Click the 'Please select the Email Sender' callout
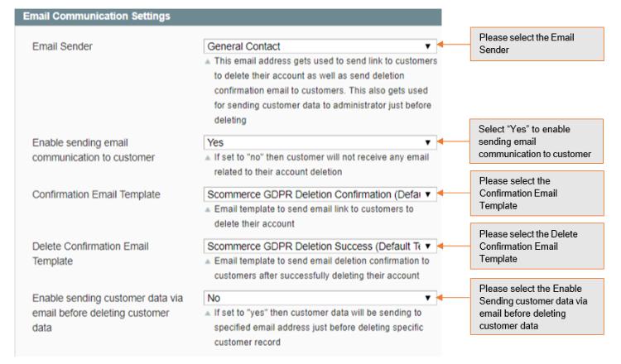 [537, 44]
